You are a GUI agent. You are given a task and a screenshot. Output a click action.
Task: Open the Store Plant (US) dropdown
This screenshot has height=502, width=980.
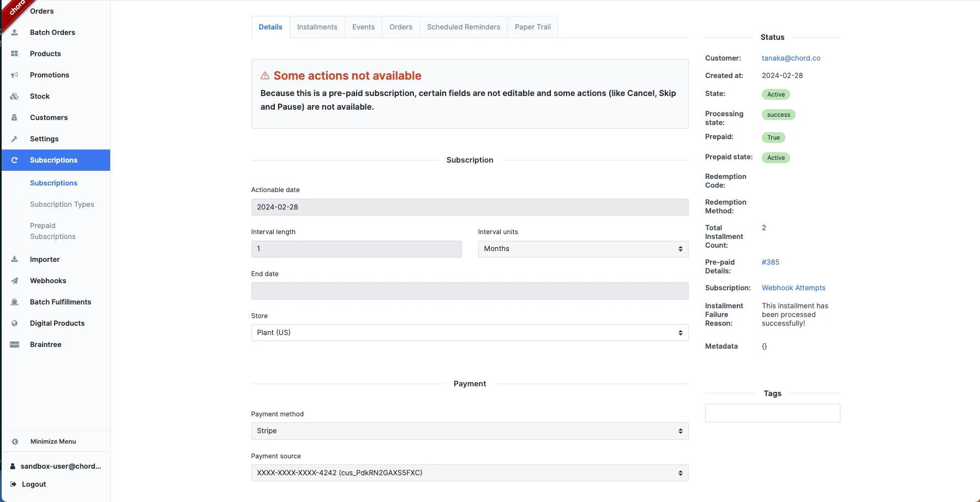click(x=470, y=333)
